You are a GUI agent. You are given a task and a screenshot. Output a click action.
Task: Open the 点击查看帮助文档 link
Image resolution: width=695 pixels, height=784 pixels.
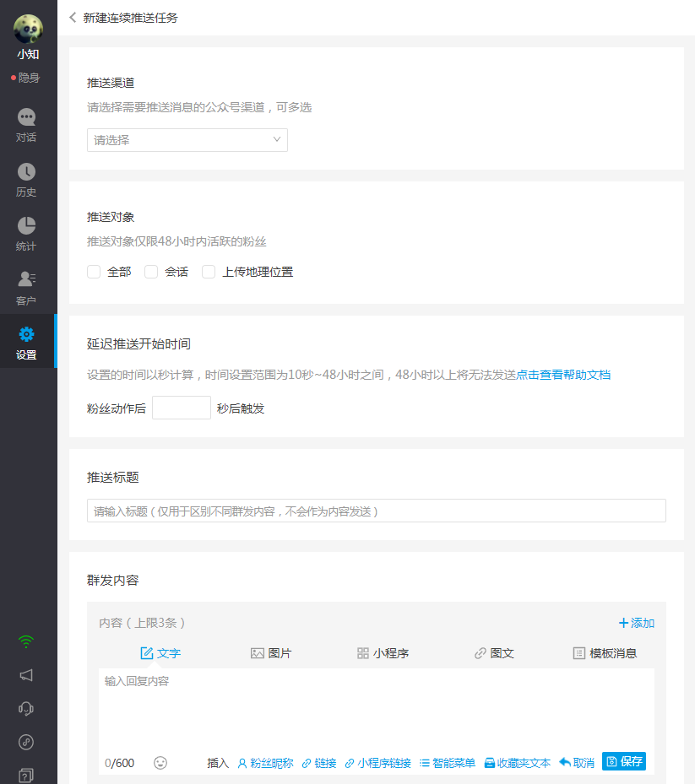(563, 375)
